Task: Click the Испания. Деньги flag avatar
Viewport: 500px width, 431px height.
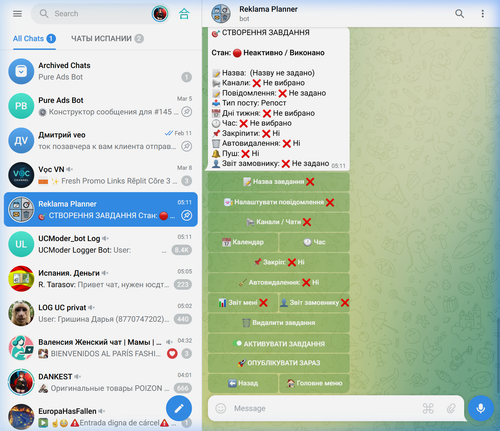Action: tap(21, 279)
